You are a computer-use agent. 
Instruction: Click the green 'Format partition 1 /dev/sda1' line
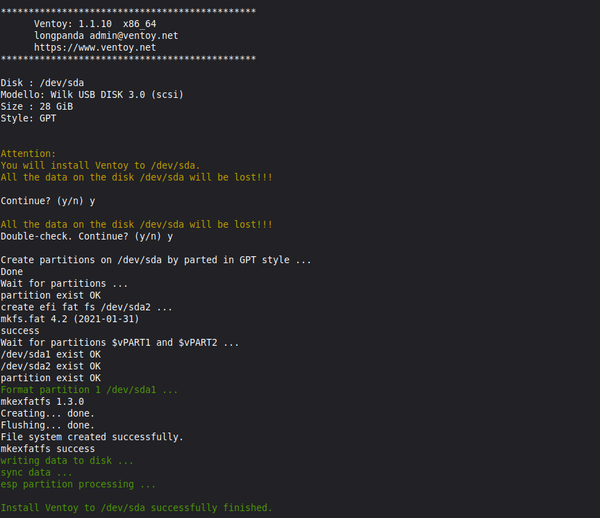pyautogui.click(x=90, y=390)
